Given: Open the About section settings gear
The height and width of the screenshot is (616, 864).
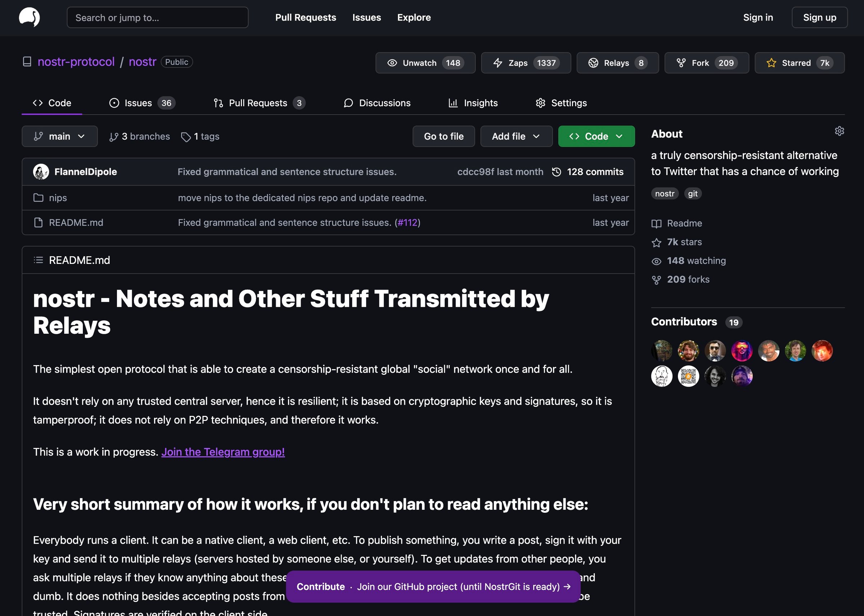Looking at the screenshot, I should (x=840, y=131).
